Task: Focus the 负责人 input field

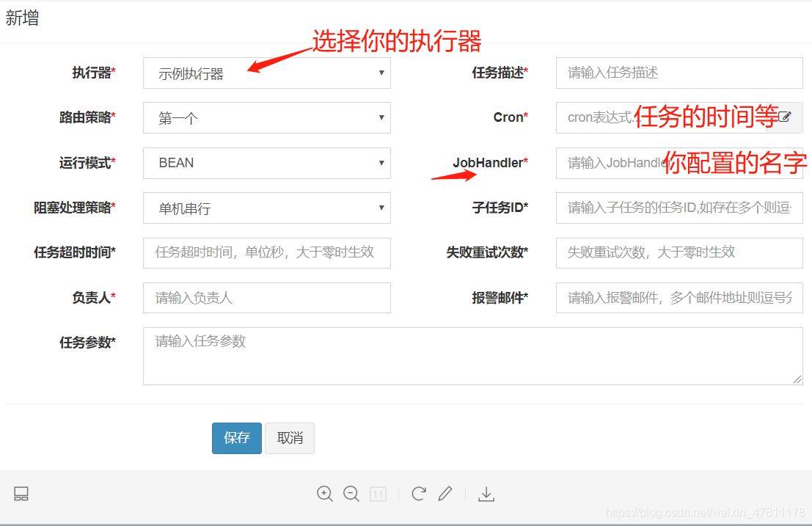Action: [x=267, y=298]
